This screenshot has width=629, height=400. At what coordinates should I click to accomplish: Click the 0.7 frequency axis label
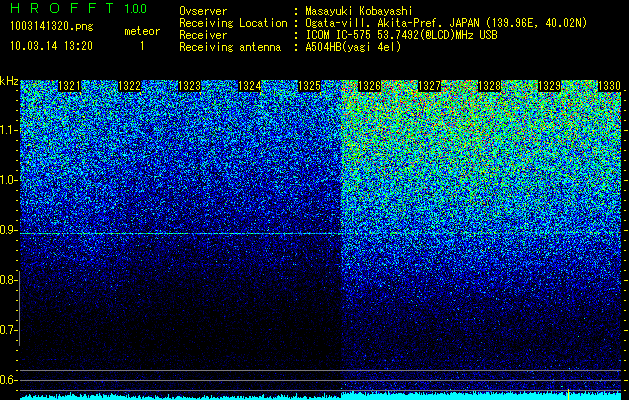tap(8, 330)
